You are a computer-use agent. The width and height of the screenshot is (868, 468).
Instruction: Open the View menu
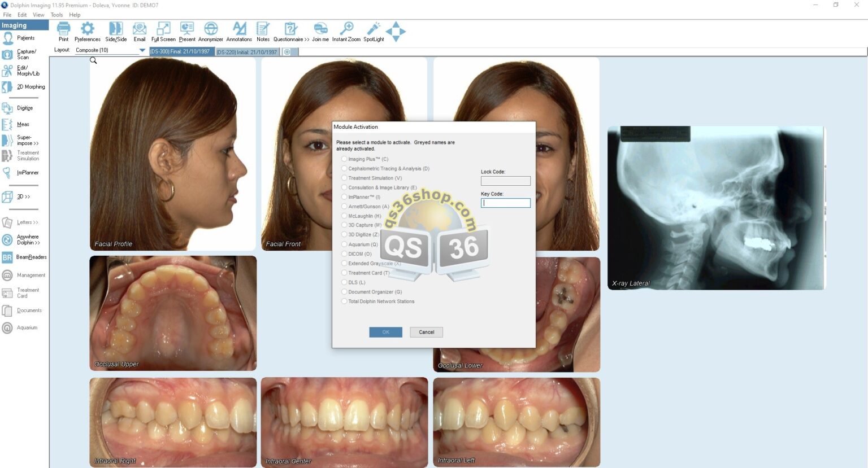coord(38,15)
